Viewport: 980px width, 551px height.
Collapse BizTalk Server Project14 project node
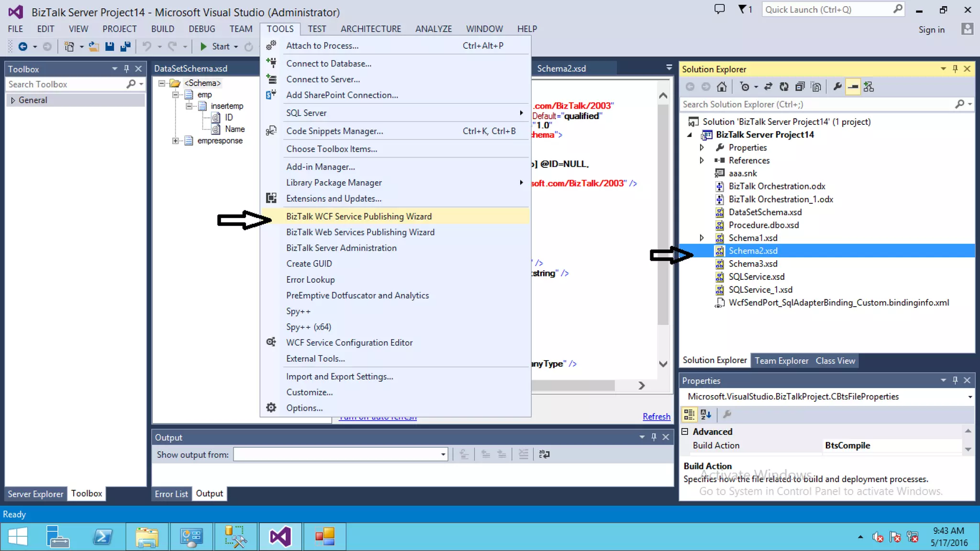[690, 135]
